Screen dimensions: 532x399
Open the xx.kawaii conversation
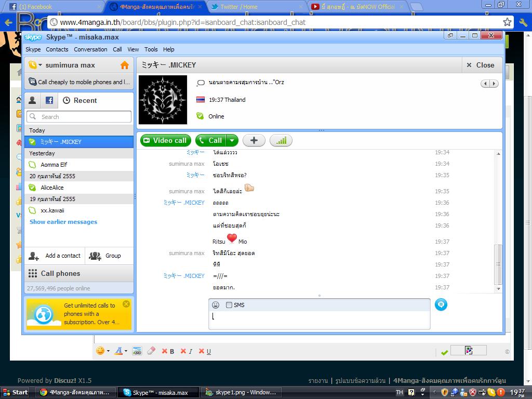tap(79, 210)
